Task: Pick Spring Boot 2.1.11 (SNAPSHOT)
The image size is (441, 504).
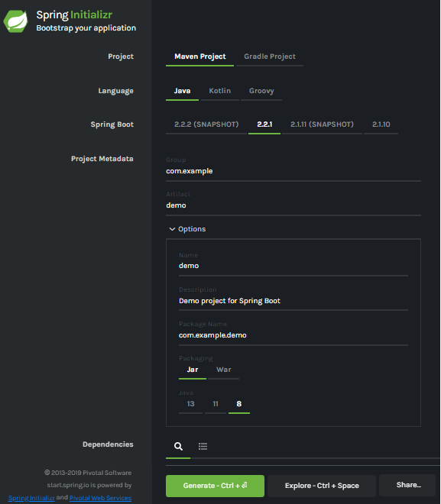Action: pyautogui.click(x=322, y=124)
